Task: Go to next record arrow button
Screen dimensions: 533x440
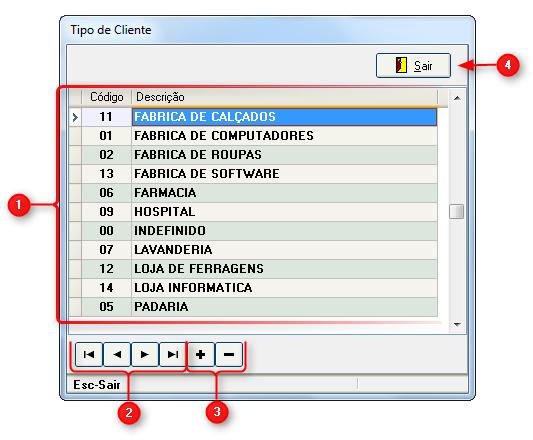Action: pos(145,355)
